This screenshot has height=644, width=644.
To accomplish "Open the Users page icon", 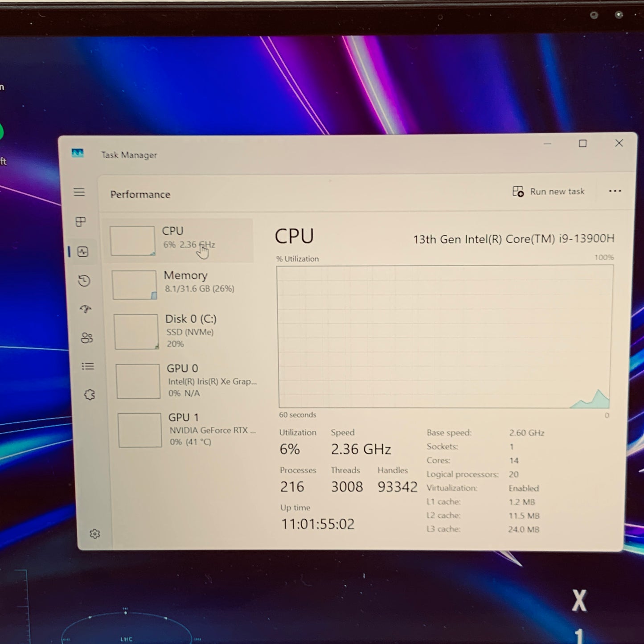I will tap(87, 338).
